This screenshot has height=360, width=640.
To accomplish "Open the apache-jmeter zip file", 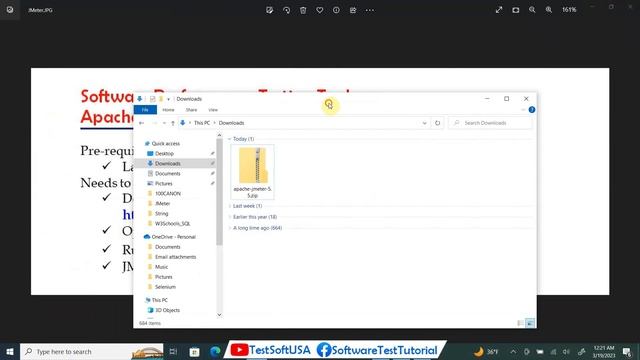I will pyautogui.click(x=253, y=172).
